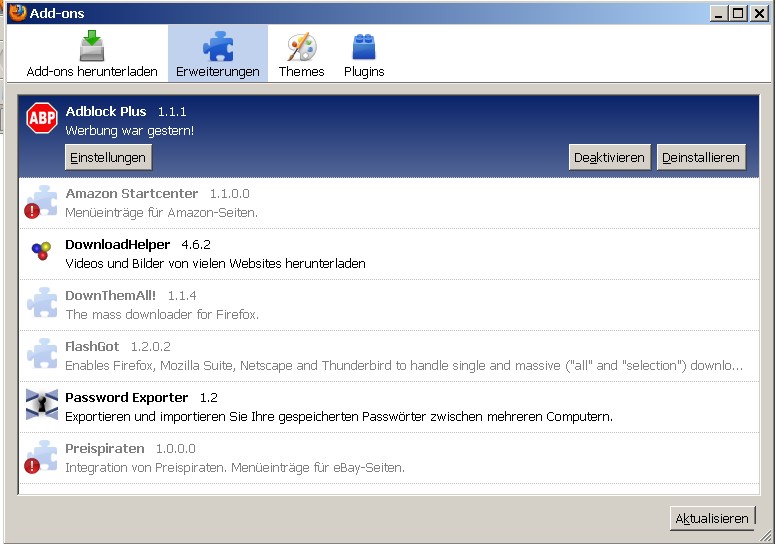Click the blue puzzle piece Erweiterungen icon

pyautogui.click(x=218, y=46)
